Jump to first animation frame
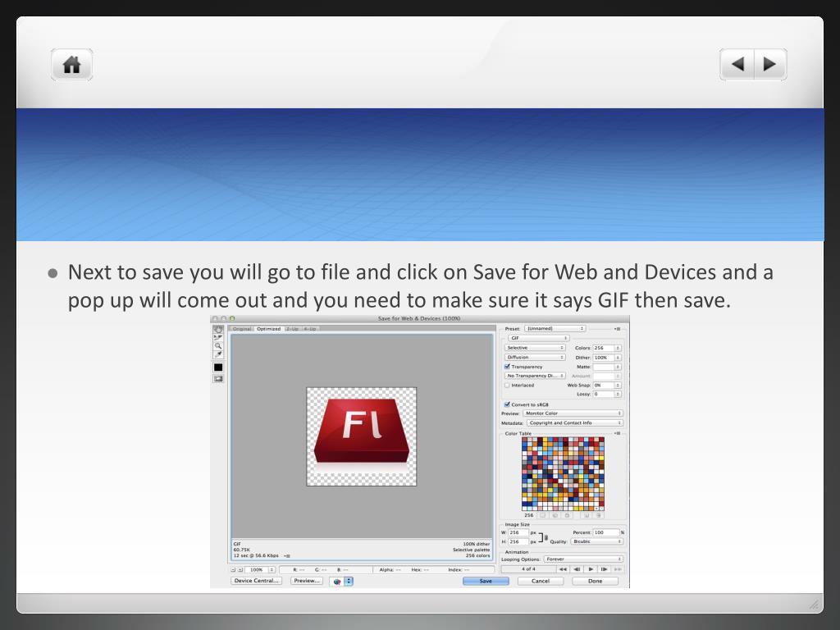Screen dimensions: 840x630 click(563, 569)
